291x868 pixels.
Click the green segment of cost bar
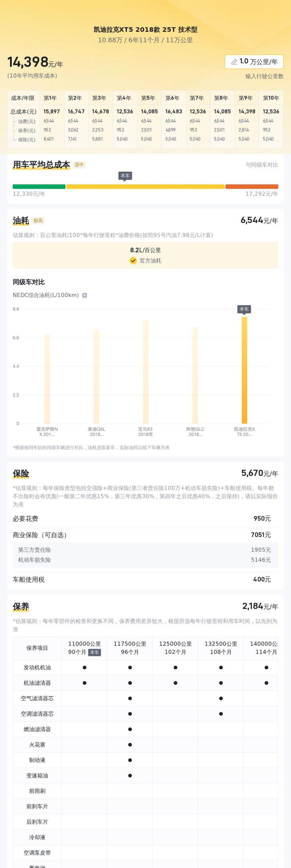point(39,186)
